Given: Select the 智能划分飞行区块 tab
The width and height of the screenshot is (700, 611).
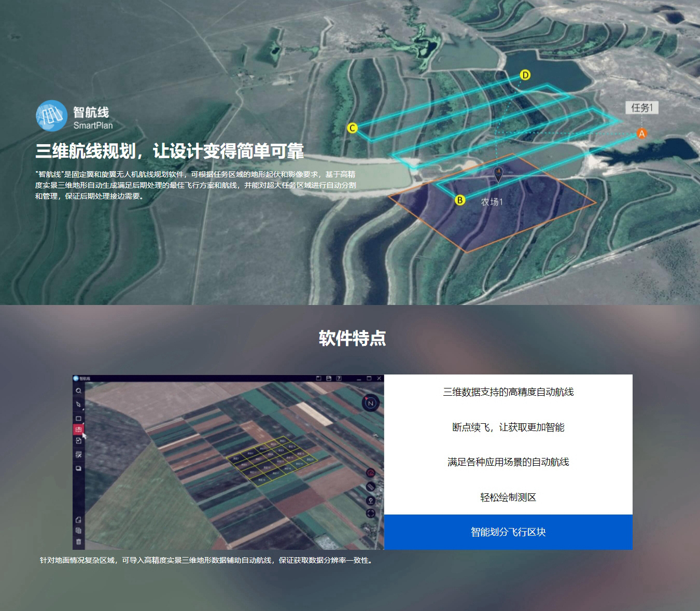Looking at the screenshot, I should coord(508,532).
